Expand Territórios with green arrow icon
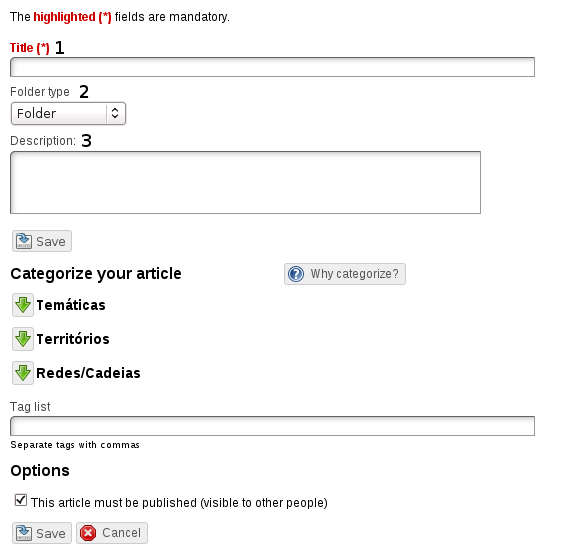 [x=23, y=339]
